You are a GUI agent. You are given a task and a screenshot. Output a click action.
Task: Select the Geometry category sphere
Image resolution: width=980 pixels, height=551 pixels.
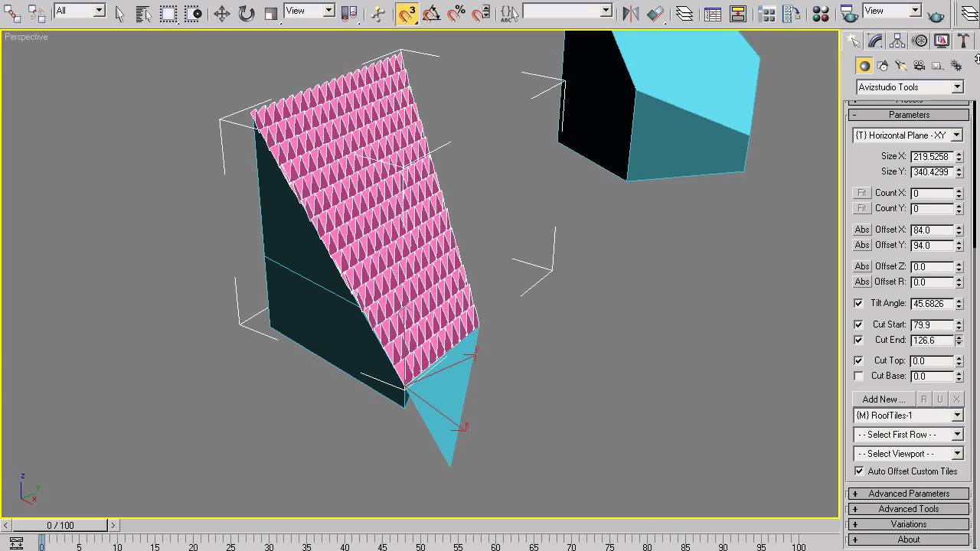coord(864,66)
